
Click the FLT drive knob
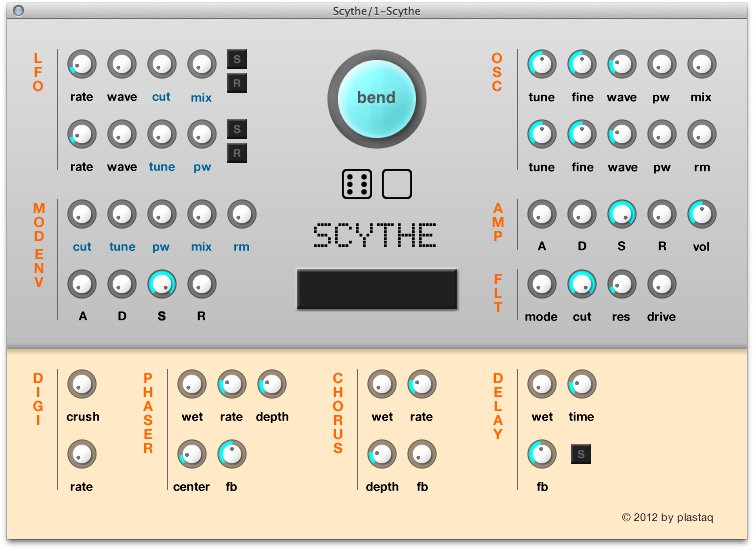[x=662, y=284]
